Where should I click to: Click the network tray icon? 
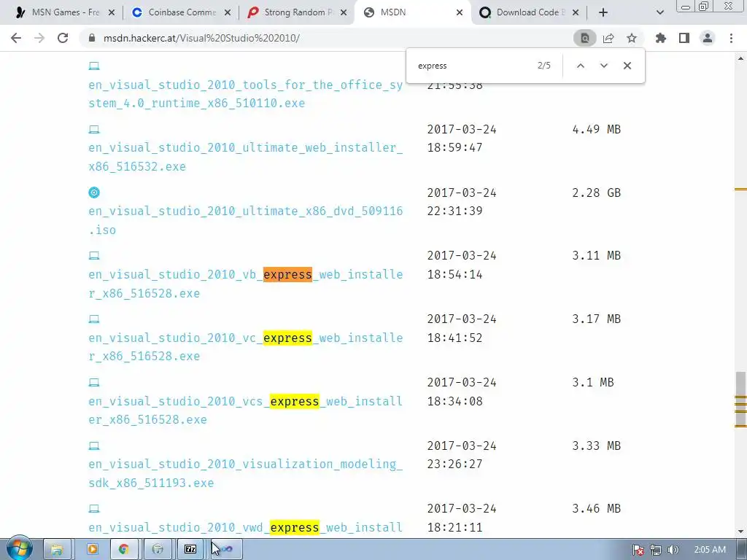point(656,550)
